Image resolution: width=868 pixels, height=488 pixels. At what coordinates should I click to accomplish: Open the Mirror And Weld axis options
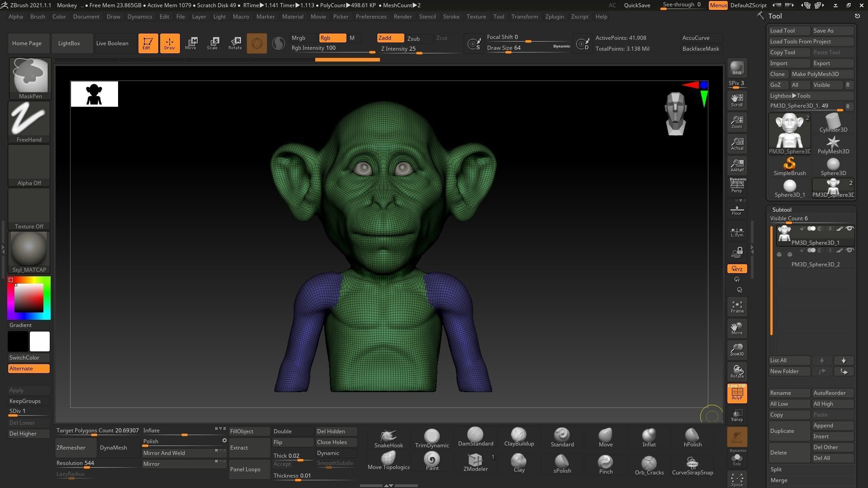(x=220, y=450)
